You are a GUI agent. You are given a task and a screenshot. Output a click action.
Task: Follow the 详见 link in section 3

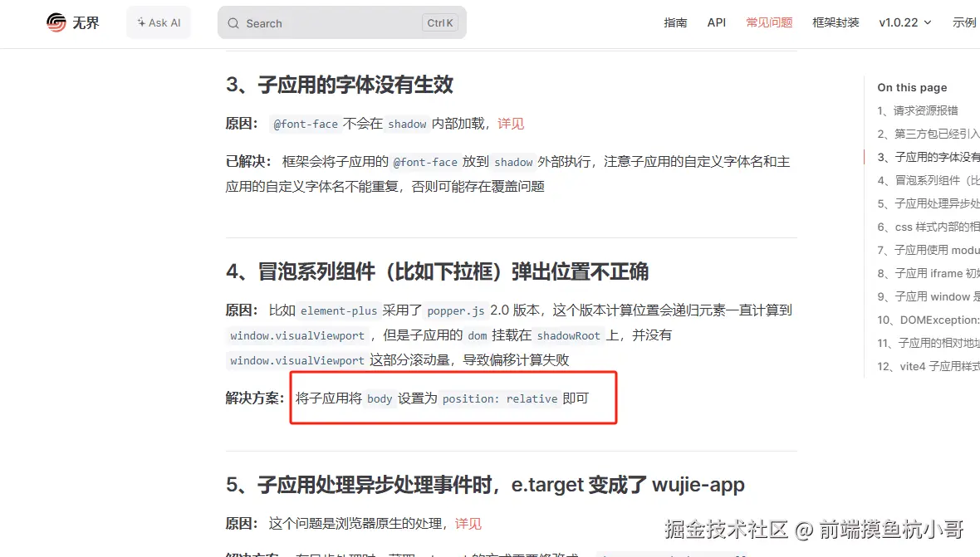click(x=511, y=124)
